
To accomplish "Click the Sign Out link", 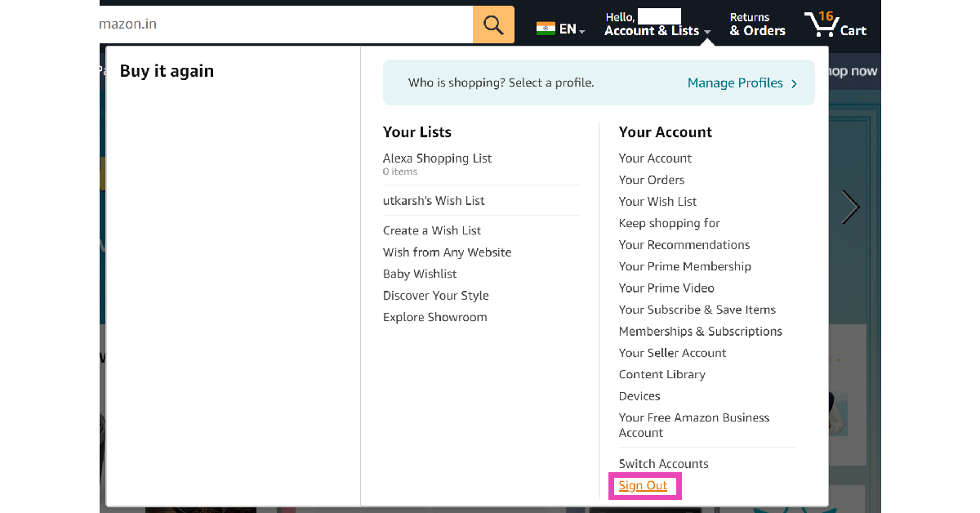I will tap(643, 485).
